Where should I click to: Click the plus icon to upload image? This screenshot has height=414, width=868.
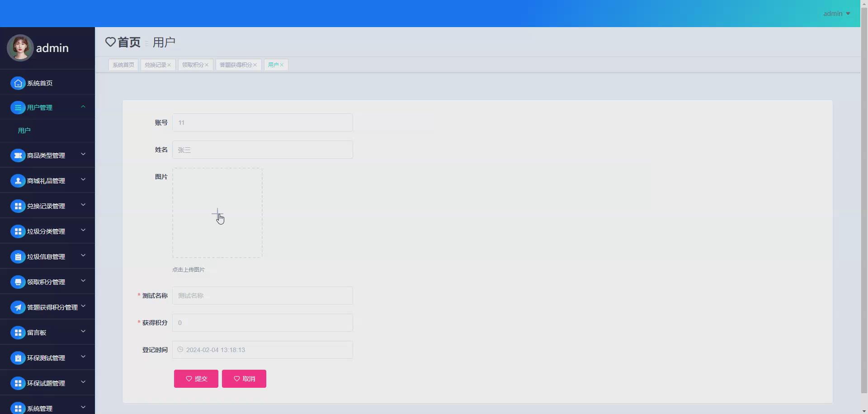(x=217, y=213)
